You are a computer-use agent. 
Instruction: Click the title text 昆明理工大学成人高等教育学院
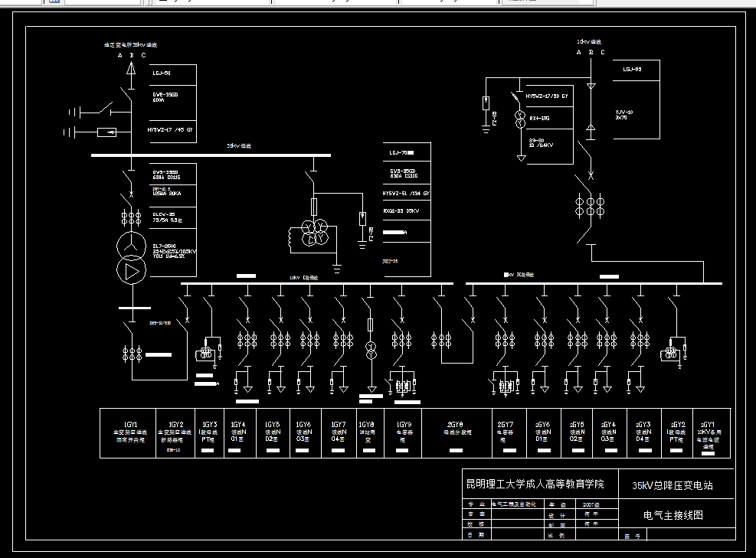click(535, 484)
